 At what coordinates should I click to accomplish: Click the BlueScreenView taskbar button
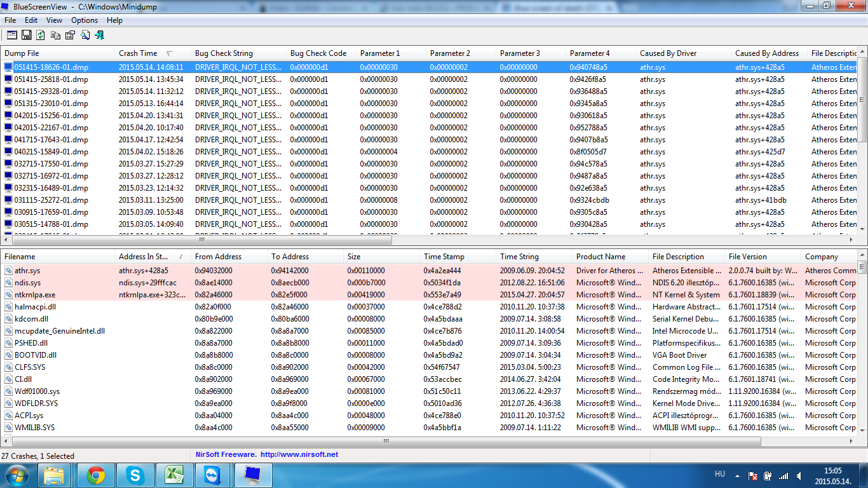point(254,475)
